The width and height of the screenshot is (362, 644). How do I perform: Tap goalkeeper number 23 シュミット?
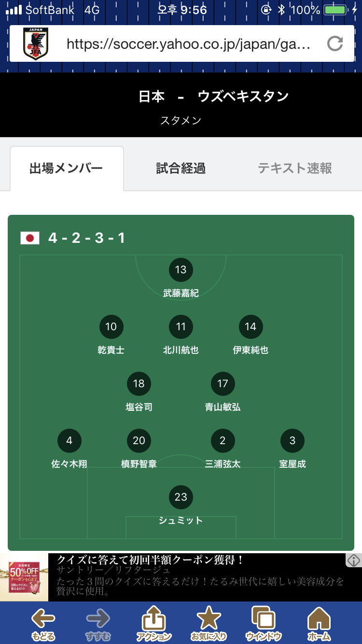pyautogui.click(x=181, y=497)
